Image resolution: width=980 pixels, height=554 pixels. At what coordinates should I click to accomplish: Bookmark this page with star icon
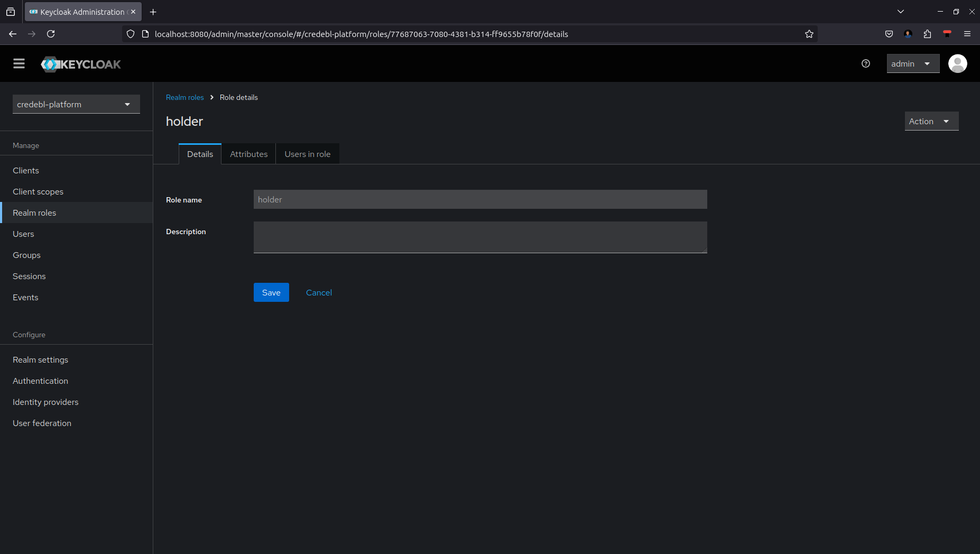pyautogui.click(x=809, y=34)
